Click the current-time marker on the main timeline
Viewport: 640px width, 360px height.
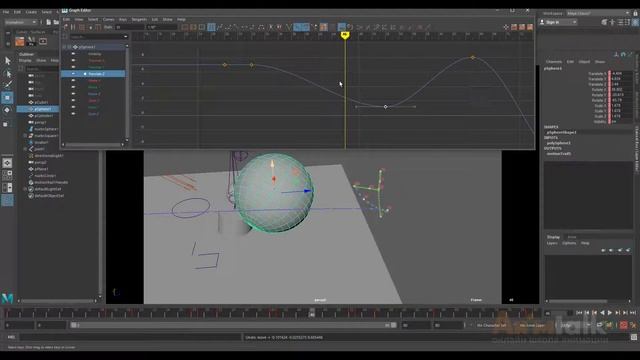click(x=312, y=313)
